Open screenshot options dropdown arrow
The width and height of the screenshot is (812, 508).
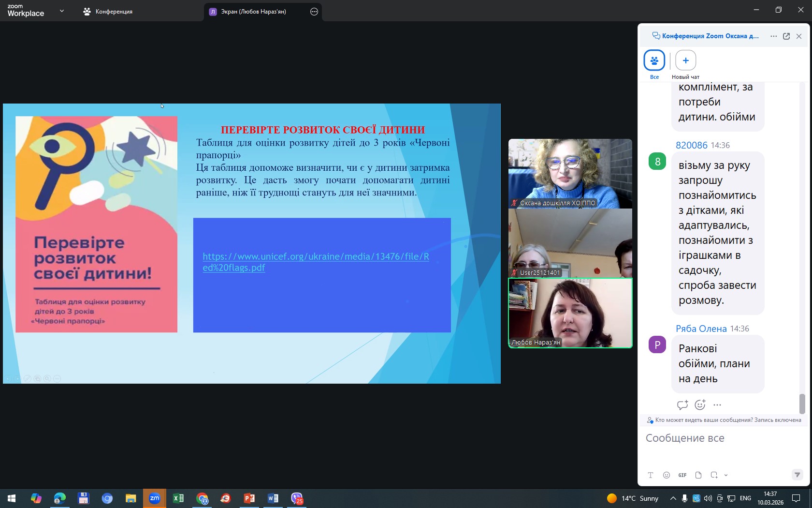726,475
